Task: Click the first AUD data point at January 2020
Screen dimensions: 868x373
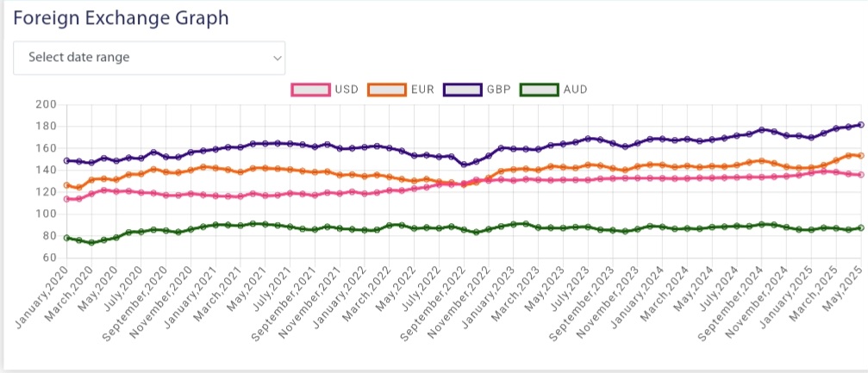Action: (x=66, y=238)
